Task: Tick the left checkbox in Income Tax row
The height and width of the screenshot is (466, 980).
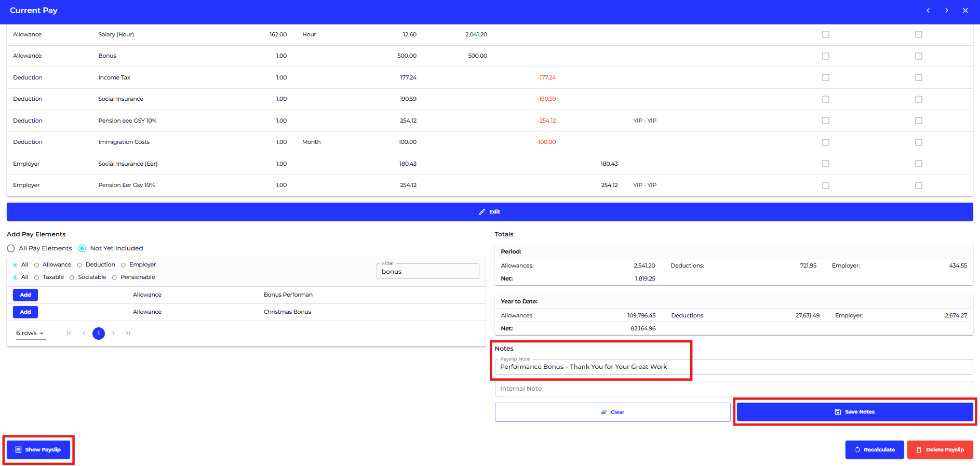Action: pyautogui.click(x=826, y=77)
